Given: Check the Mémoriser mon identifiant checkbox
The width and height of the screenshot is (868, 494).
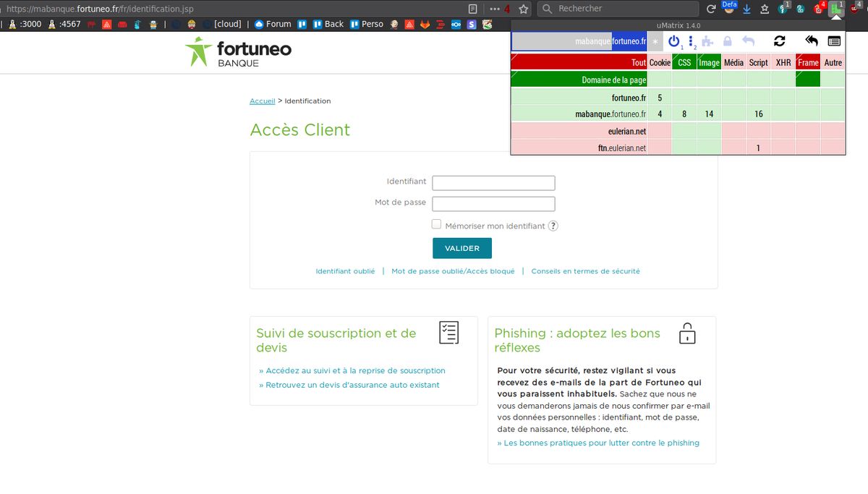Looking at the screenshot, I should click(436, 225).
